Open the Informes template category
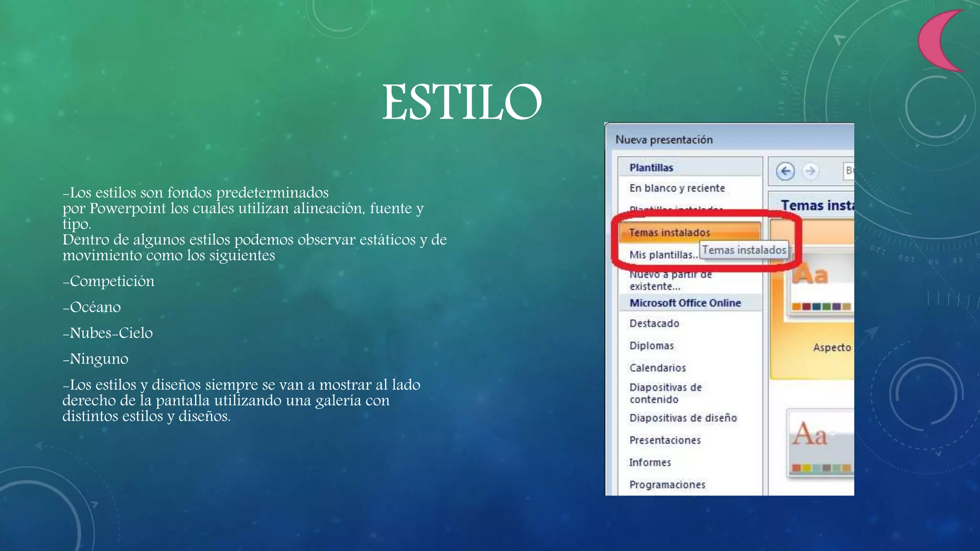Screen dimensions: 980x551 650,463
